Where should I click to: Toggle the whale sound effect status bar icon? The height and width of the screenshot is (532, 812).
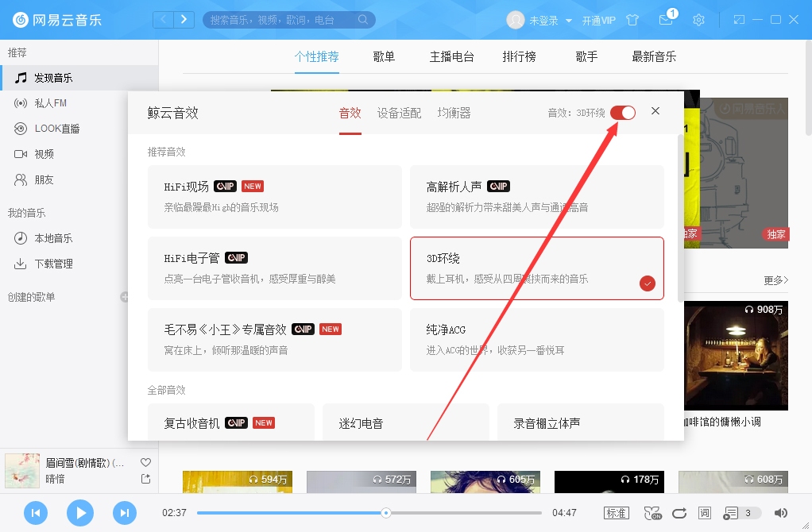[x=653, y=513]
